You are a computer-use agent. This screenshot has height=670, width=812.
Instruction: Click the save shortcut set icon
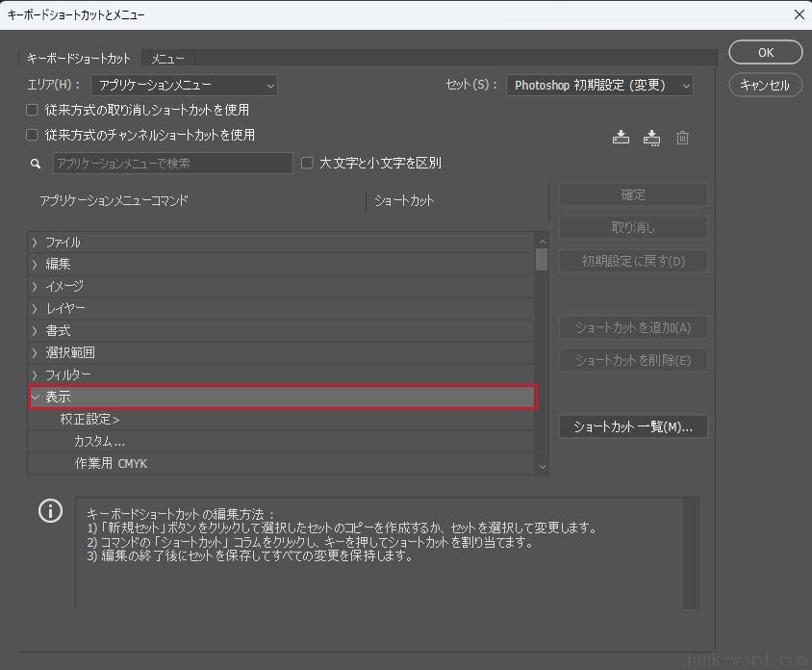[x=621, y=138]
